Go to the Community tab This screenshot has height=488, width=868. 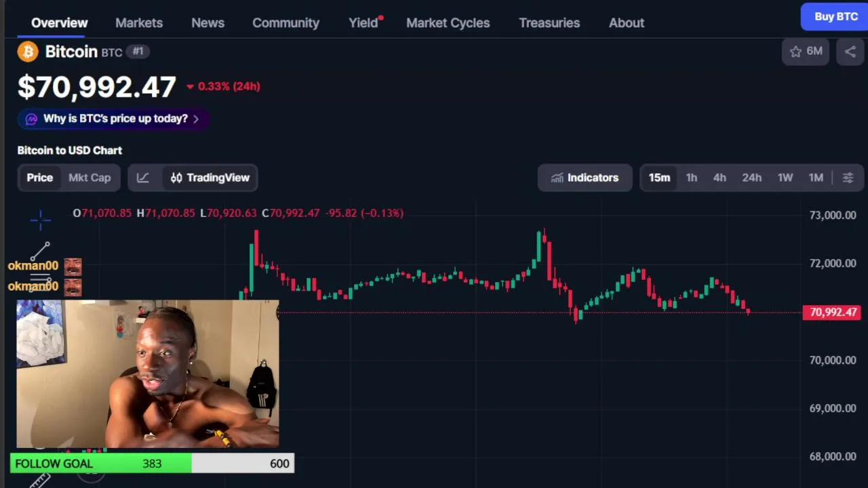(x=285, y=22)
